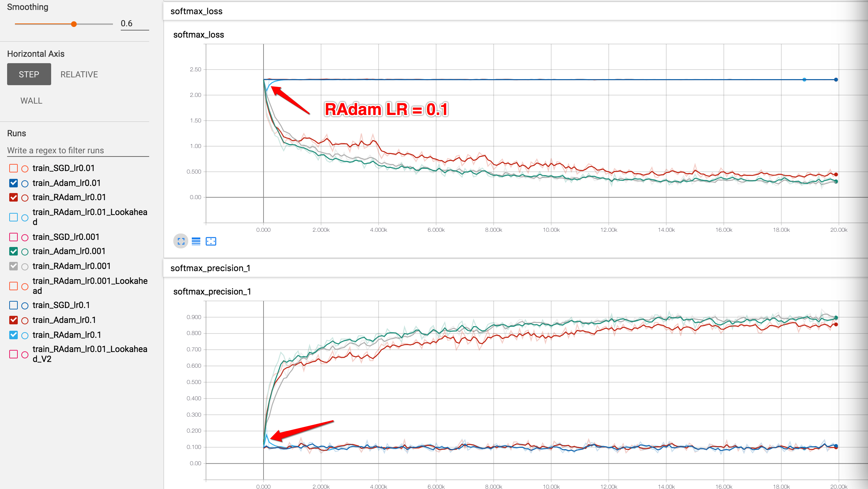Click fit domain to data icon

pyautogui.click(x=211, y=241)
